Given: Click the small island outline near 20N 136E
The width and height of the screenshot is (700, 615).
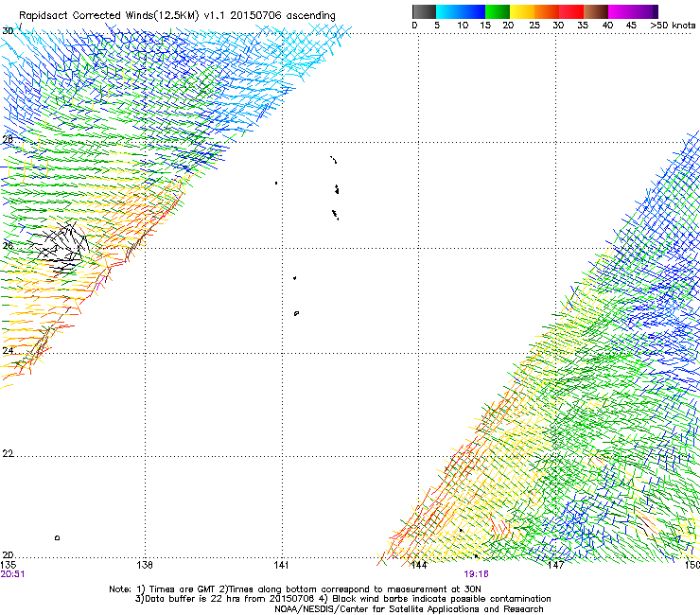Looking at the screenshot, I should [x=57, y=537].
